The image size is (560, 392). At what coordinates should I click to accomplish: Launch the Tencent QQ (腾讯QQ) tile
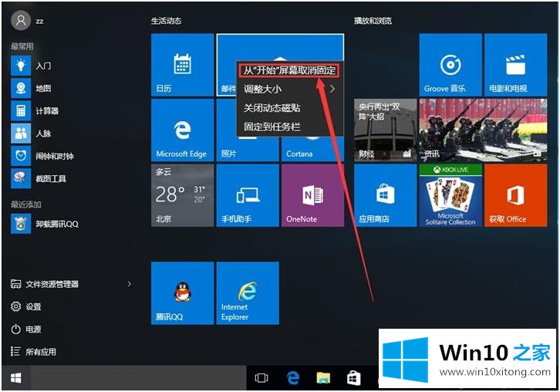pos(183,293)
